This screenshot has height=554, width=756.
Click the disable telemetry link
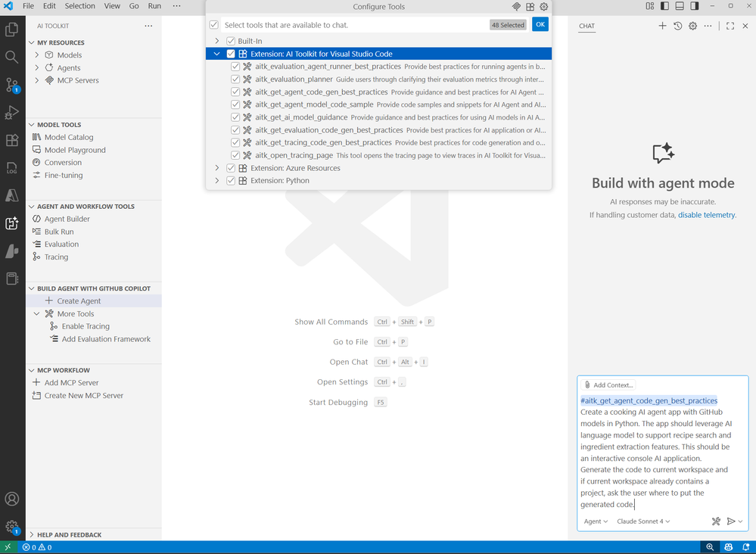[x=706, y=215]
